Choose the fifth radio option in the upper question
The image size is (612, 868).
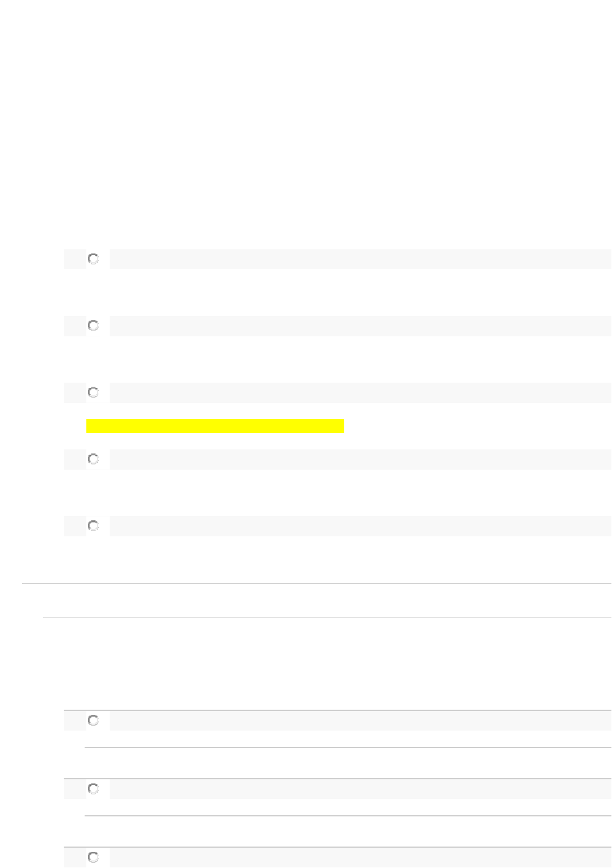coord(93,526)
